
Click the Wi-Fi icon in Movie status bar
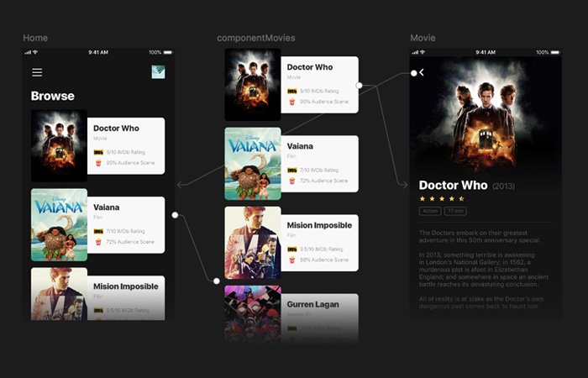[x=423, y=52]
